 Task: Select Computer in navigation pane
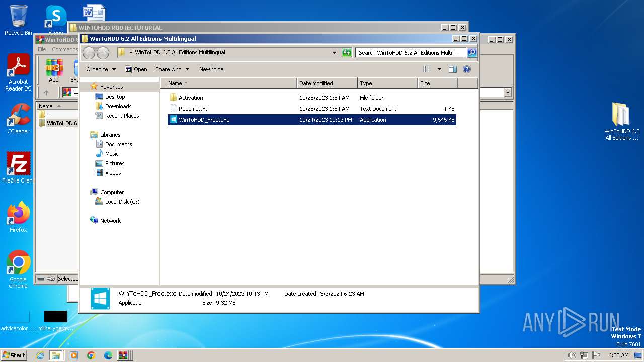pos(112,192)
